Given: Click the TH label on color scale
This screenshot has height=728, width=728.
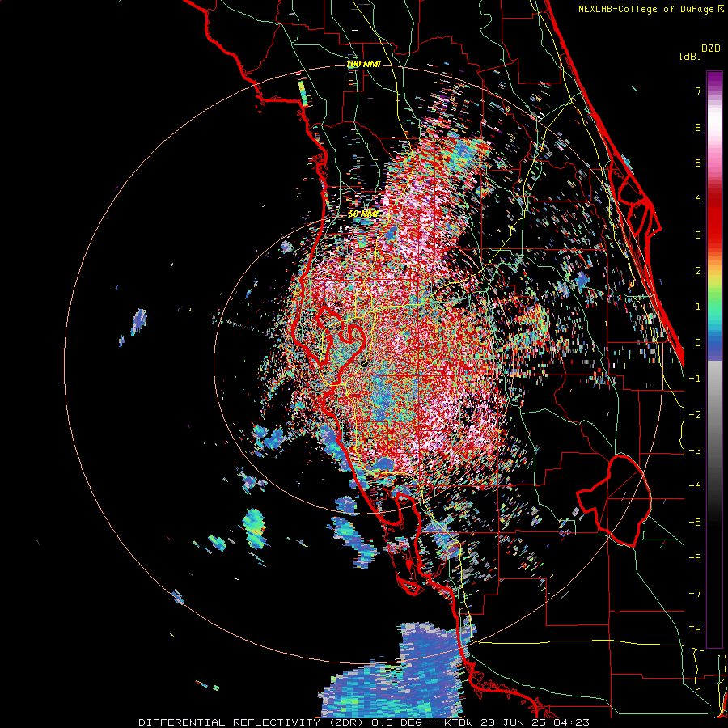Looking at the screenshot, I should pyautogui.click(x=695, y=630).
